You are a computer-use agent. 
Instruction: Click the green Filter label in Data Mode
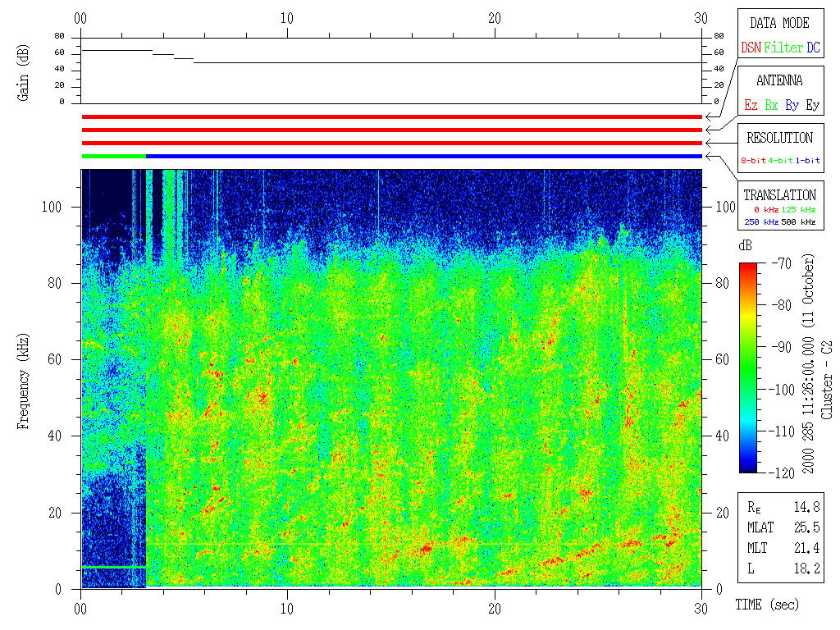pyautogui.click(x=783, y=48)
